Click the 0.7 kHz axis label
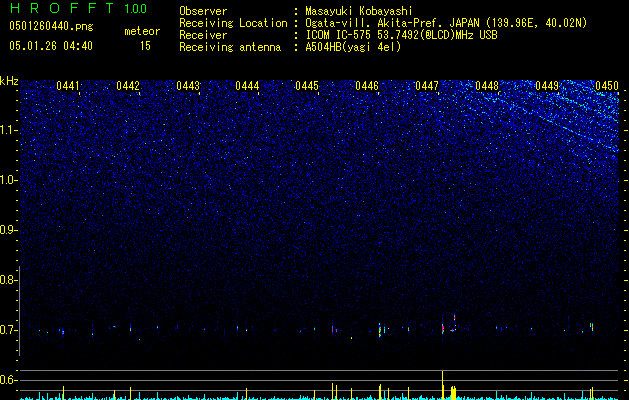 point(7,330)
